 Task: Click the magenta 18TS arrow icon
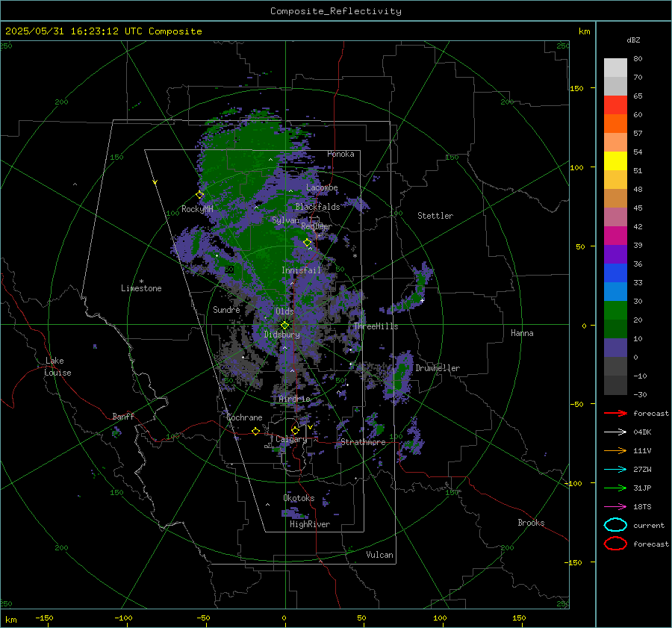615,507
